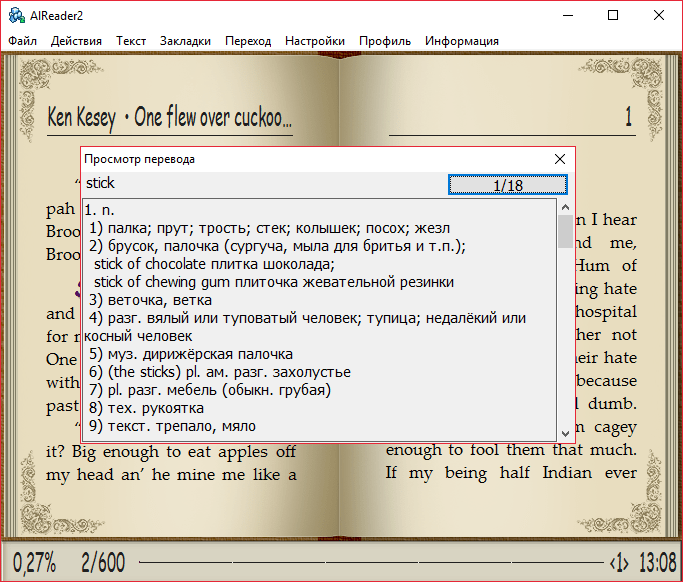Open the Информация menu

pos(462,41)
